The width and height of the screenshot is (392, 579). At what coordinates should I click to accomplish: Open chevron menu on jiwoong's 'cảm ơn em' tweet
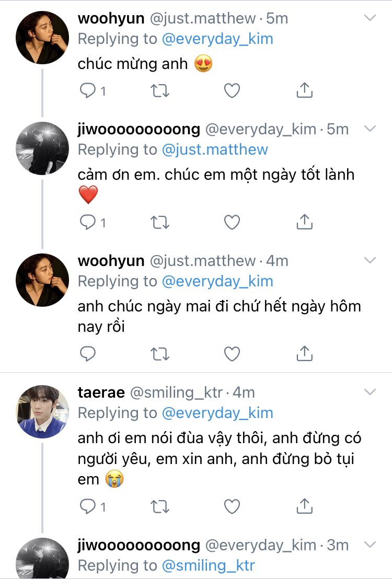pyautogui.click(x=370, y=129)
